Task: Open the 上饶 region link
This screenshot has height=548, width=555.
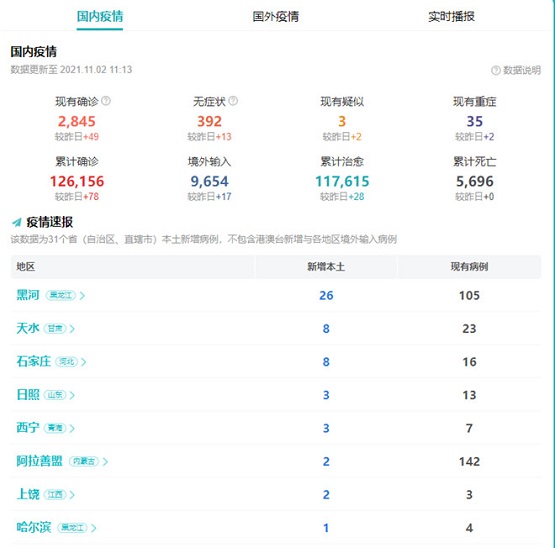Action: [x=28, y=494]
